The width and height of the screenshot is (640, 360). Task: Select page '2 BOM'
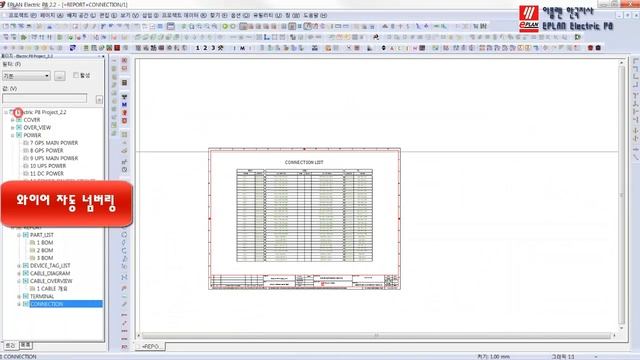pyautogui.click(x=45, y=250)
